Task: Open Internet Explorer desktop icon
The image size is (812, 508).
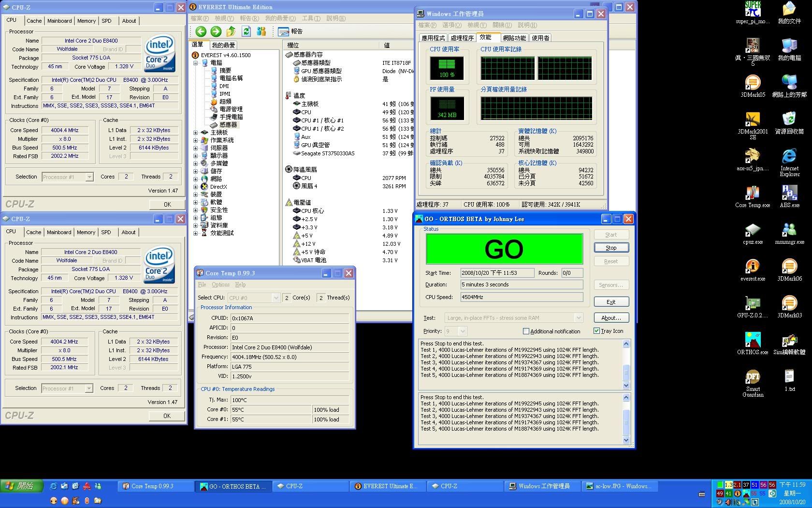Action: [789, 163]
